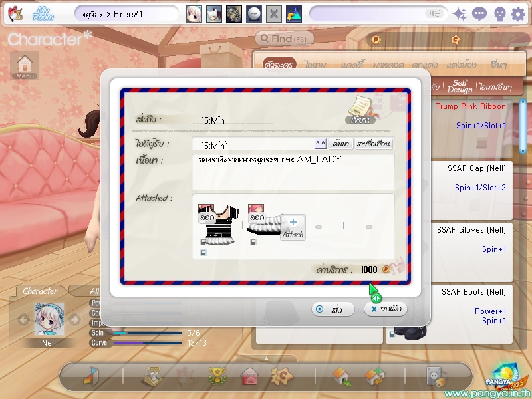The height and width of the screenshot is (399, 532).
Task: Open the chat bubble icon
Action: point(479,14)
